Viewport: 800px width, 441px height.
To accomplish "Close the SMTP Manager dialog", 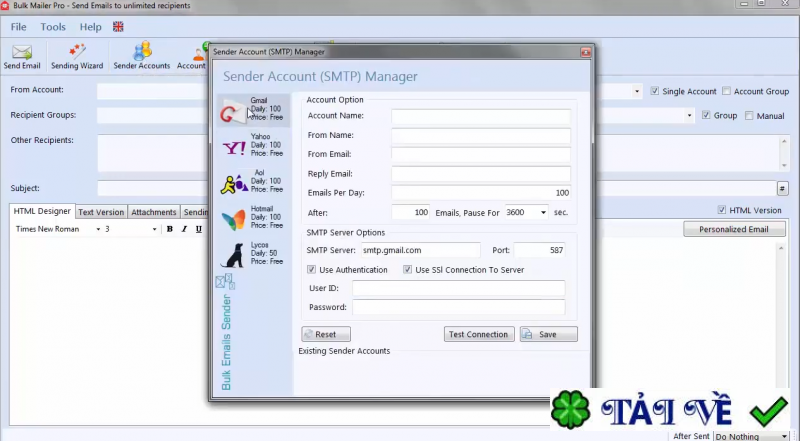I will pyautogui.click(x=585, y=52).
